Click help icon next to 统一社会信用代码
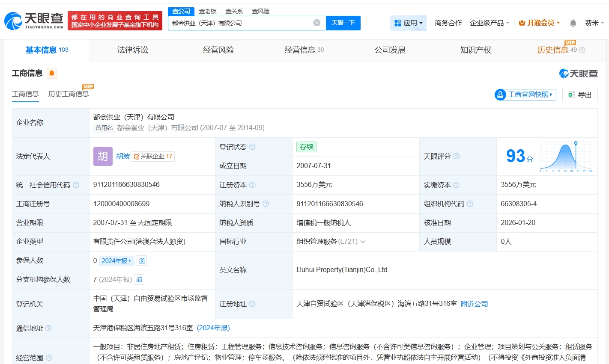Viewport: 609px width, 364px height. [76, 185]
